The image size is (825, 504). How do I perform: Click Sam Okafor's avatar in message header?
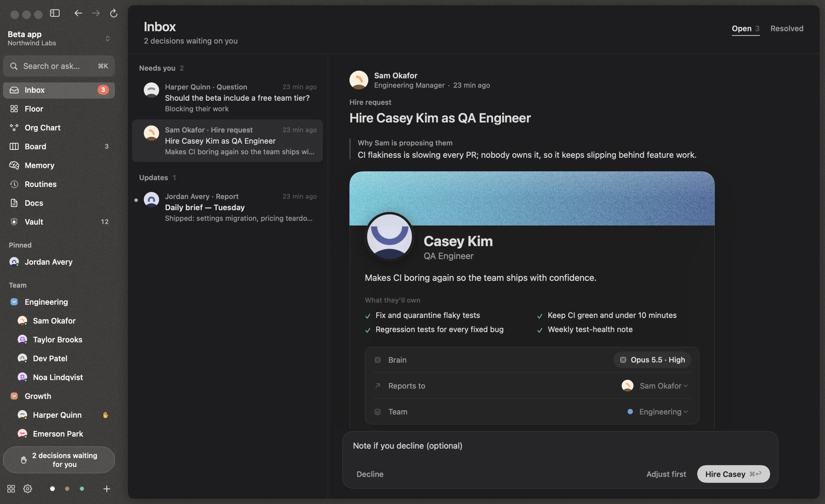pos(359,80)
